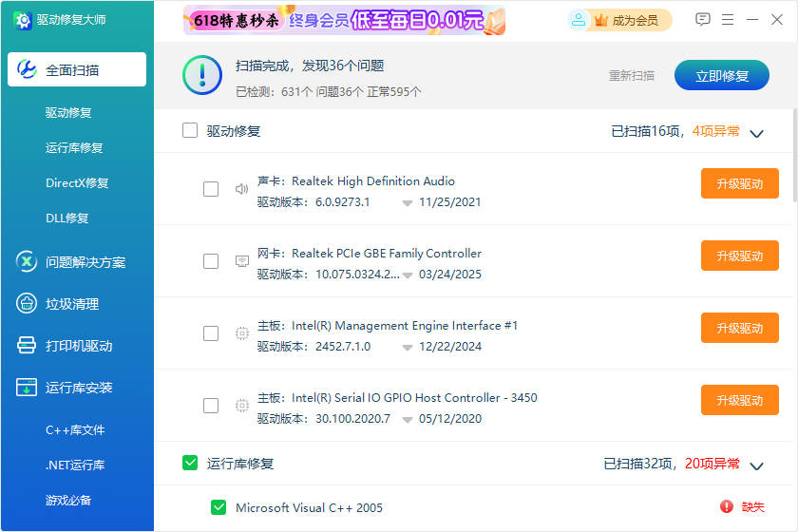Open version dropdown for driver 2452.7.1.0
The image size is (798, 532).
tap(408, 348)
